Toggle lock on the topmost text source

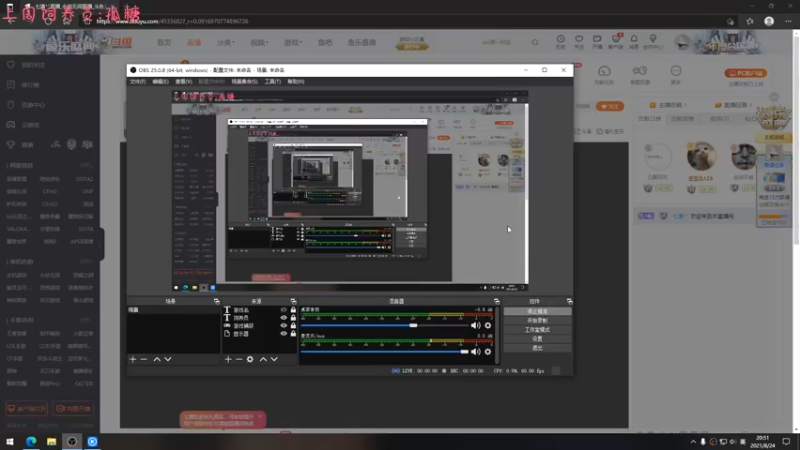[x=293, y=310]
